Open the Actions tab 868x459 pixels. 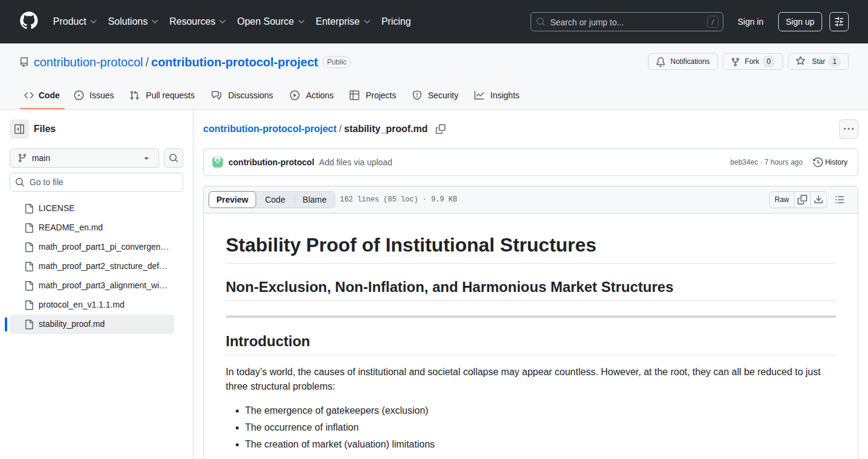(312, 95)
